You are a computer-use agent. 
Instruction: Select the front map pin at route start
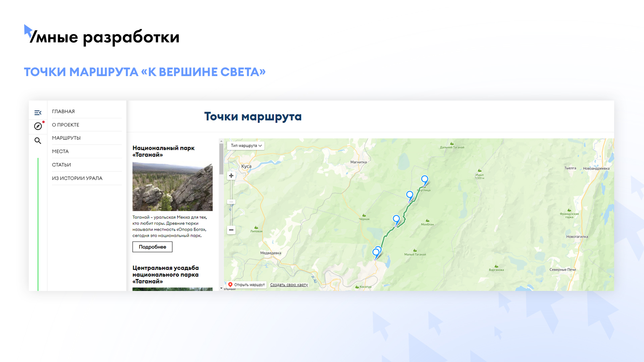pos(376,253)
